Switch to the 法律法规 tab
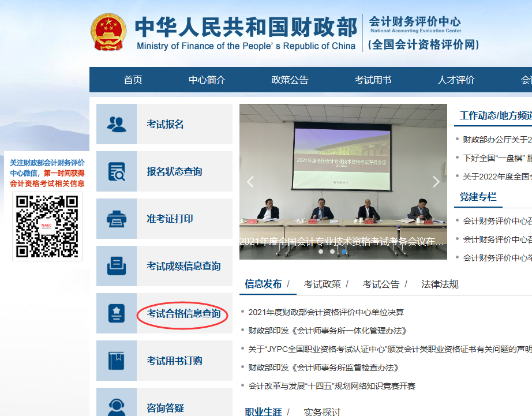532x416 pixels. pyautogui.click(x=440, y=284)
